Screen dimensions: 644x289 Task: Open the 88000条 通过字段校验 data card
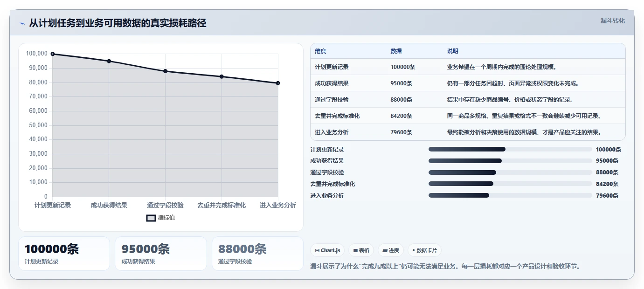pos(257,254)
